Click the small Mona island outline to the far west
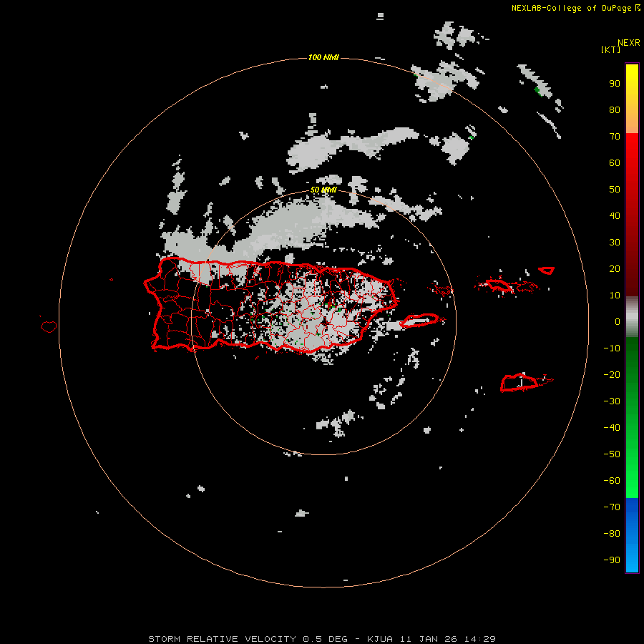This screenshot has height=644, width=644. (x=49, y=326)
